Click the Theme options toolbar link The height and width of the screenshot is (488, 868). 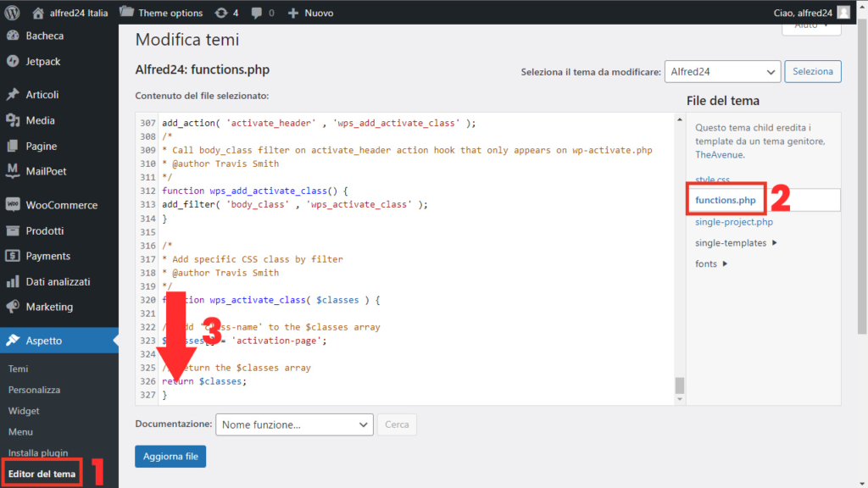coord(170,13)
